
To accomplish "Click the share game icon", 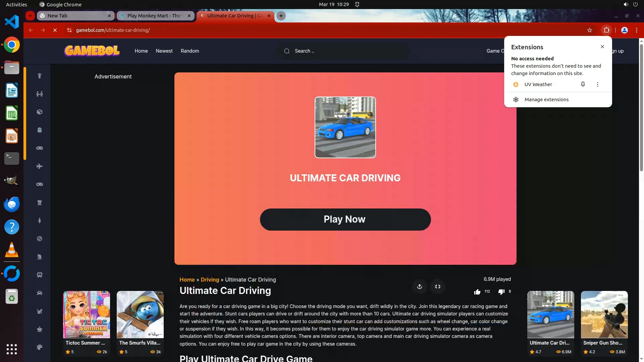I will [x=419, y=287].
